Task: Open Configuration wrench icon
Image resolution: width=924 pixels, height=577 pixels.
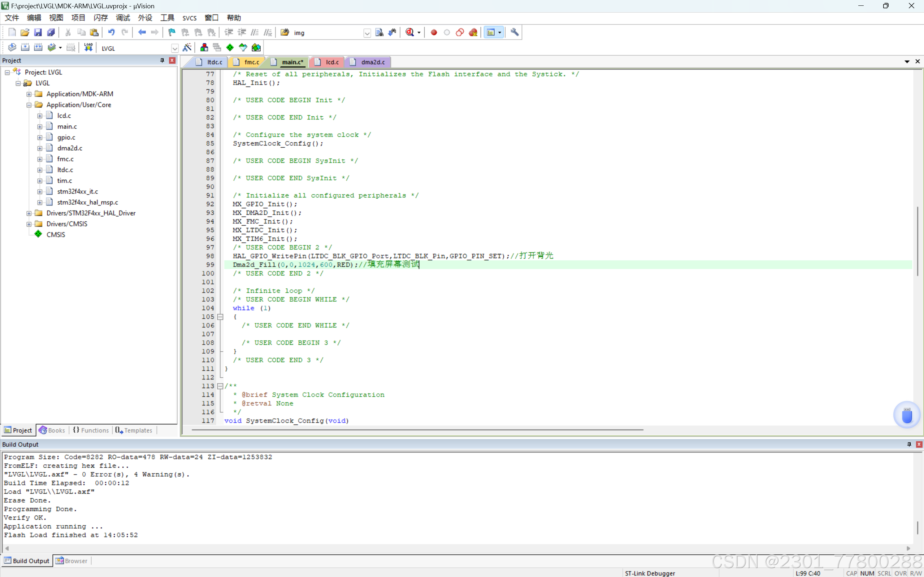Action: click(515, 32)
